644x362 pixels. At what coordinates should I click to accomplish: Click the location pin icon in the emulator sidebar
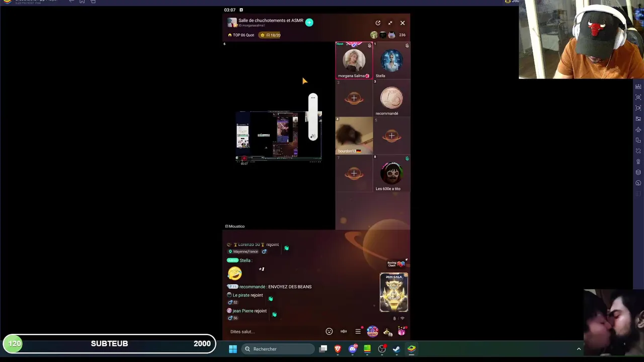[638, 162]
